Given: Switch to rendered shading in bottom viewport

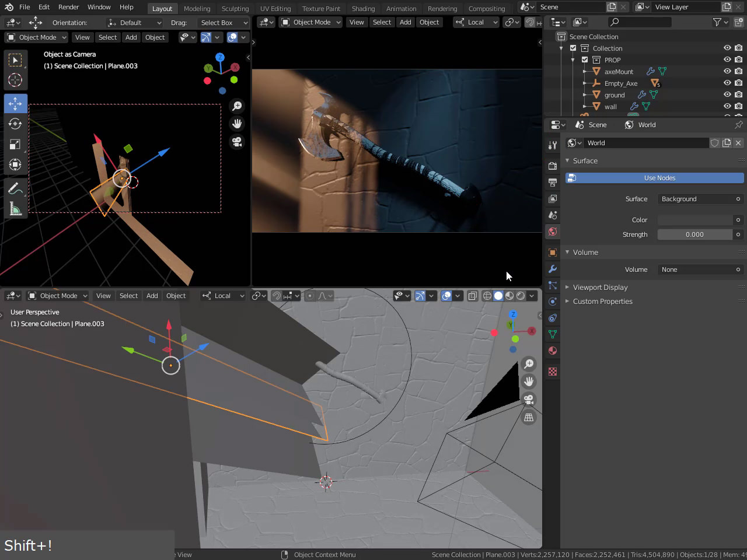Looking at the screenshot, I should coord(521,296).
